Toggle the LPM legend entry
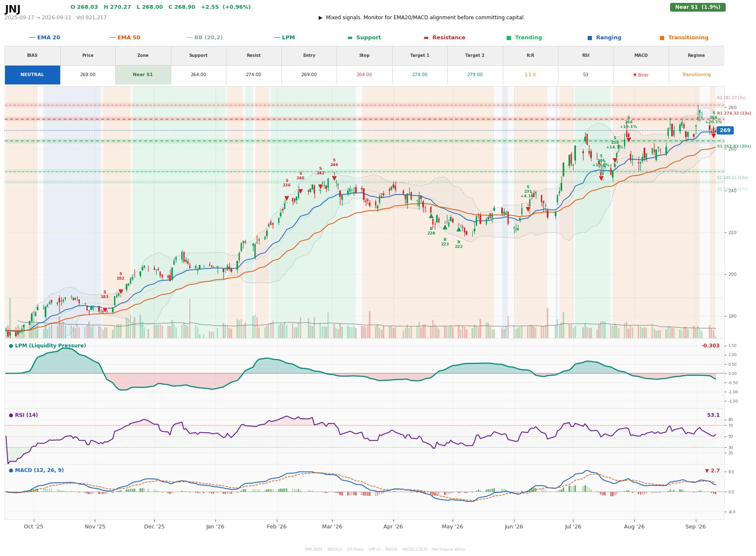Image resolution: width=756 pixels, height=556 pixels. [284, 38]
